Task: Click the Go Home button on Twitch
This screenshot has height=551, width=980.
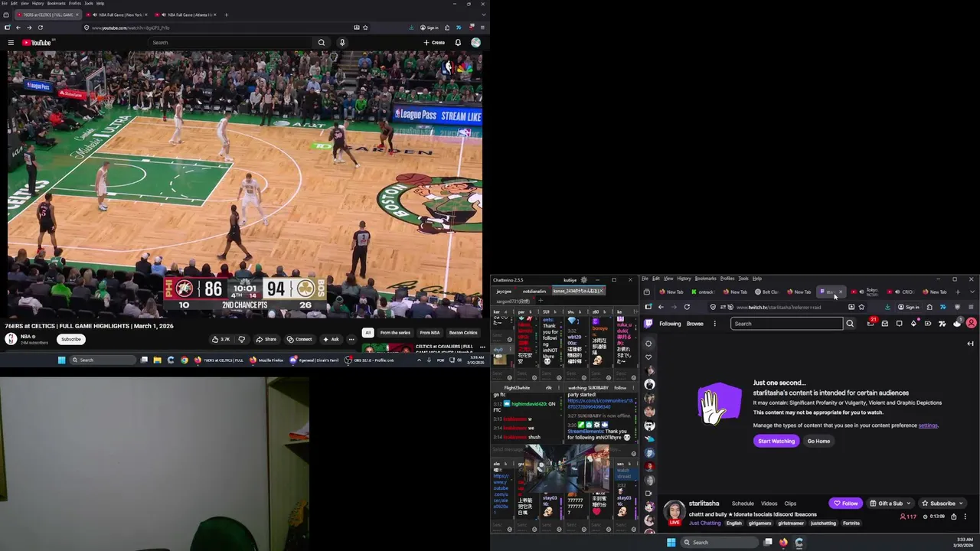Action: (818, 441)
